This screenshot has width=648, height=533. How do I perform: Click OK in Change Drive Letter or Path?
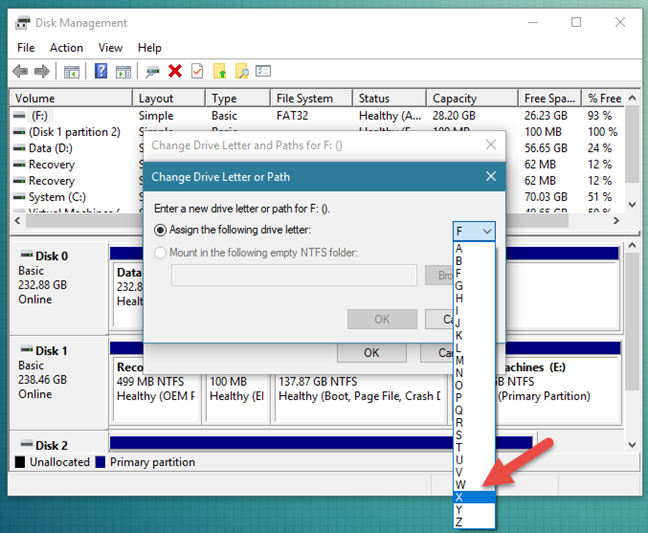click(x=382, y=319)
